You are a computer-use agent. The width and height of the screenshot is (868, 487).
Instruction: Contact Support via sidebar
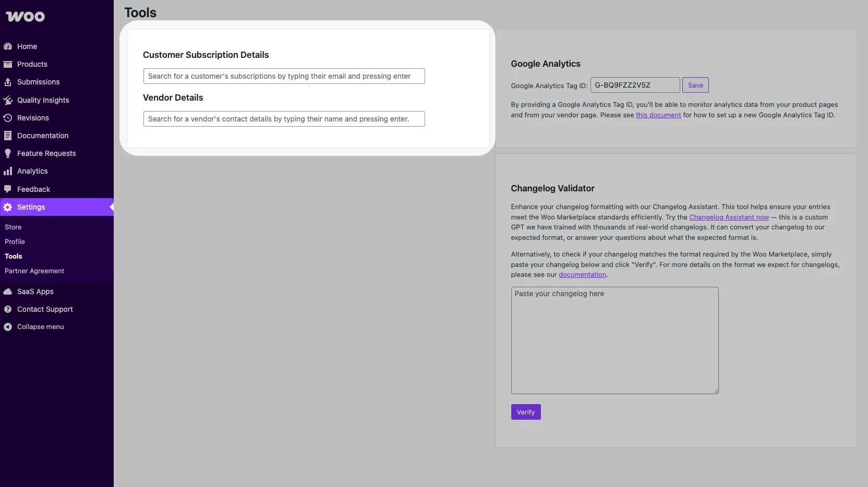click(x=45, y=309)
